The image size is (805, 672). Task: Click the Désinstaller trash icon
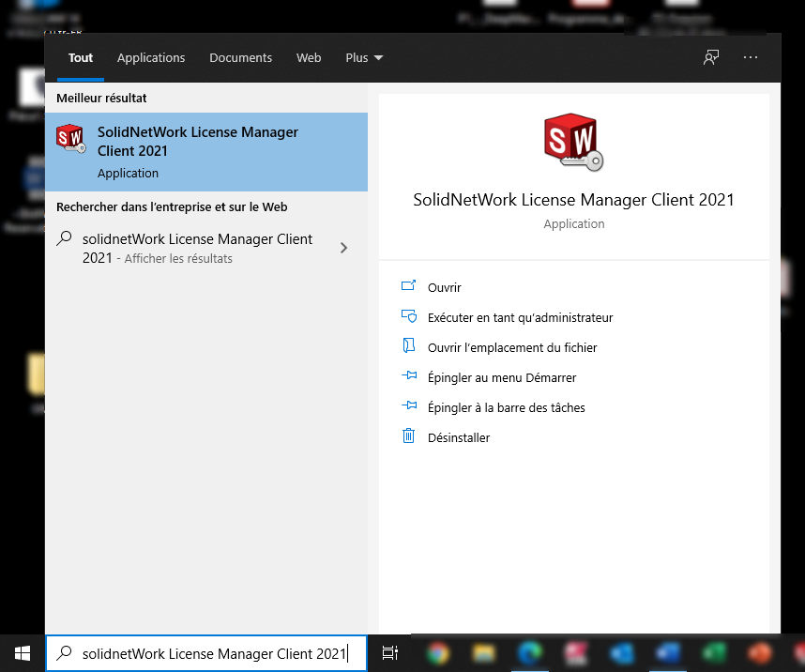(408, 435)
